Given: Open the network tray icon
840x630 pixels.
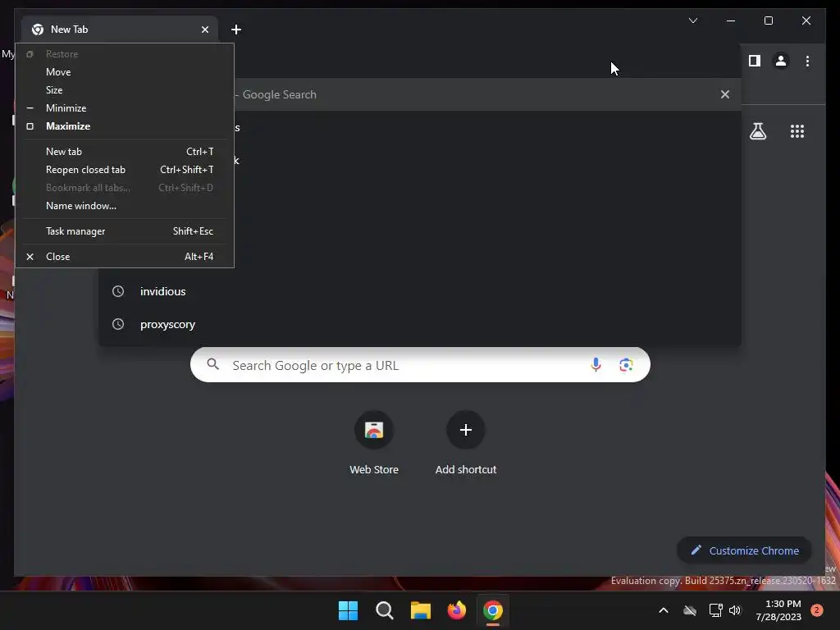Looking at the screenshot, I should click(x=715, y=610).
